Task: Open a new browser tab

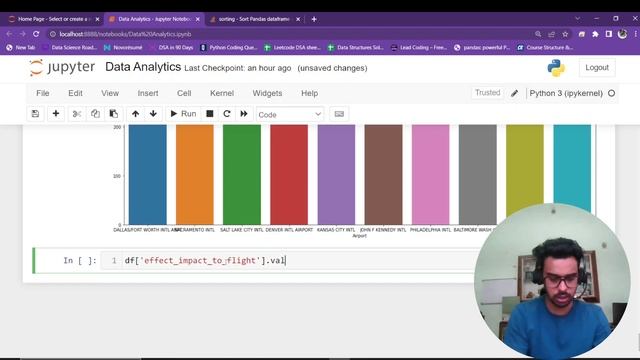Action: pyautogui.click(x=314, y=19)
